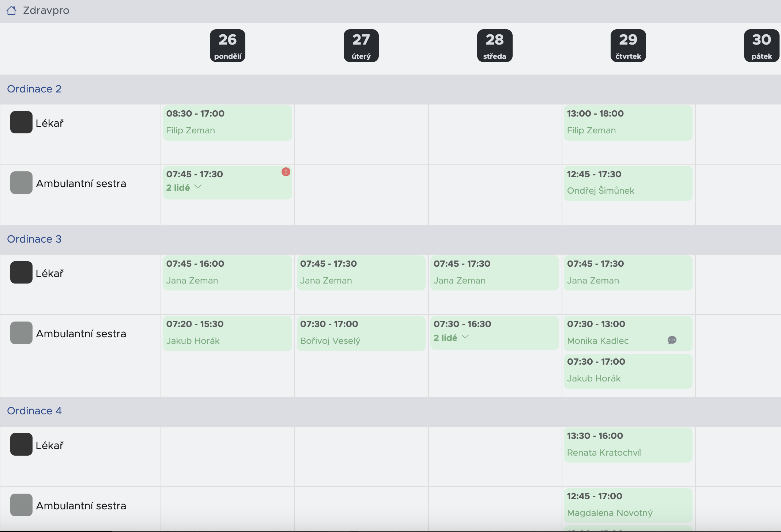Image resolution: width=781 pixels, height=532 pixels.
Task: Click Ambulantní sestra label in Ordinace 4
Action: click(x=81, y=506)
